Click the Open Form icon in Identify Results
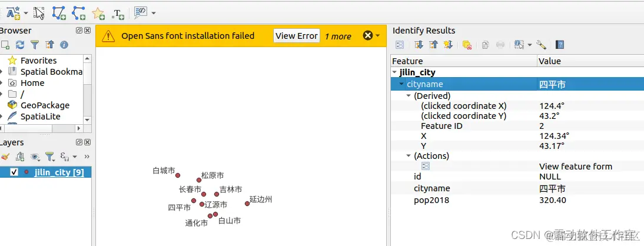644x246 pixels. pyautogui.click(x=399, y=45)
